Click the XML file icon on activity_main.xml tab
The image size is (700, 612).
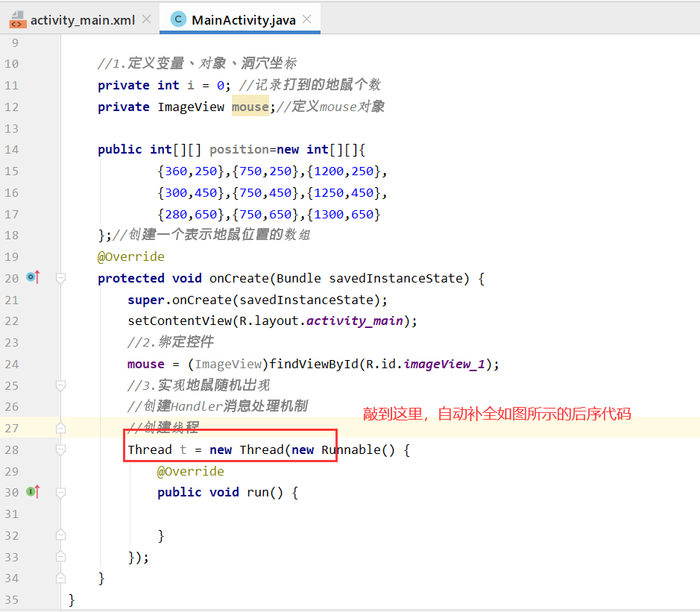pos(18,20)
